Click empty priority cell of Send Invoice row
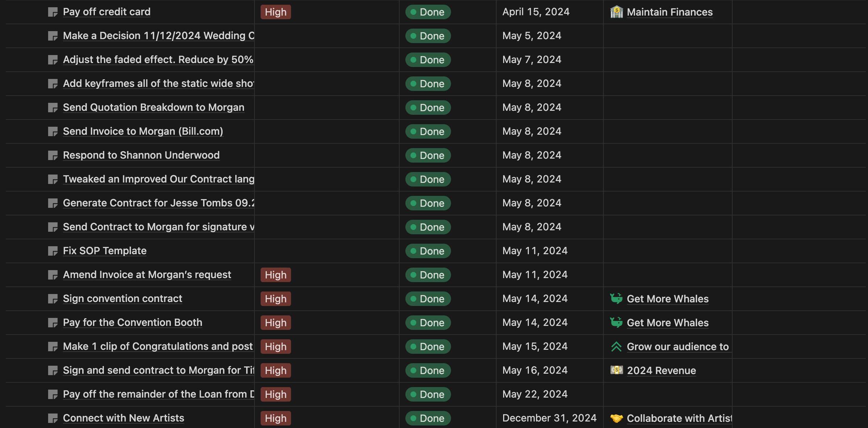Viewport: 868px width, 428px height. [x=326, y=131]
